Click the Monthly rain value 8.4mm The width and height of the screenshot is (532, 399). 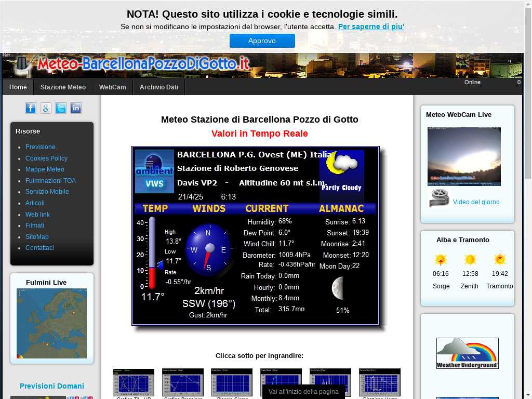289,298
